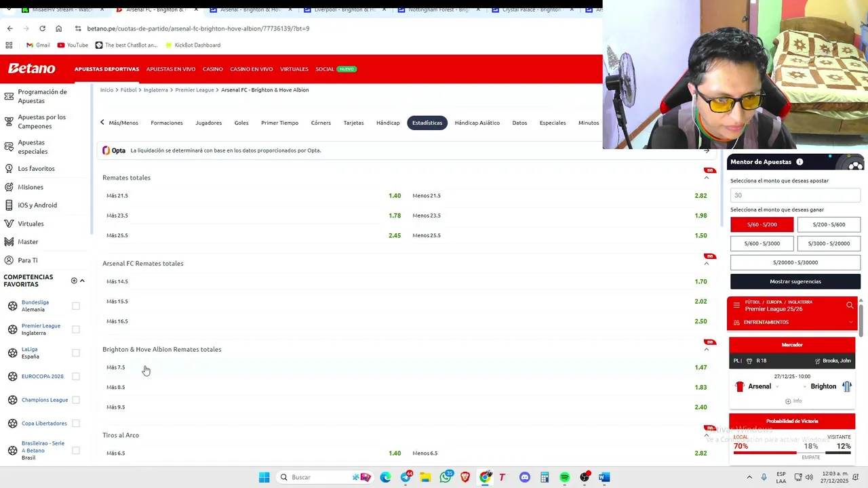Open Windows Start menu
The height and width of the screenshot is (488, 868).
tap(264, 477)
